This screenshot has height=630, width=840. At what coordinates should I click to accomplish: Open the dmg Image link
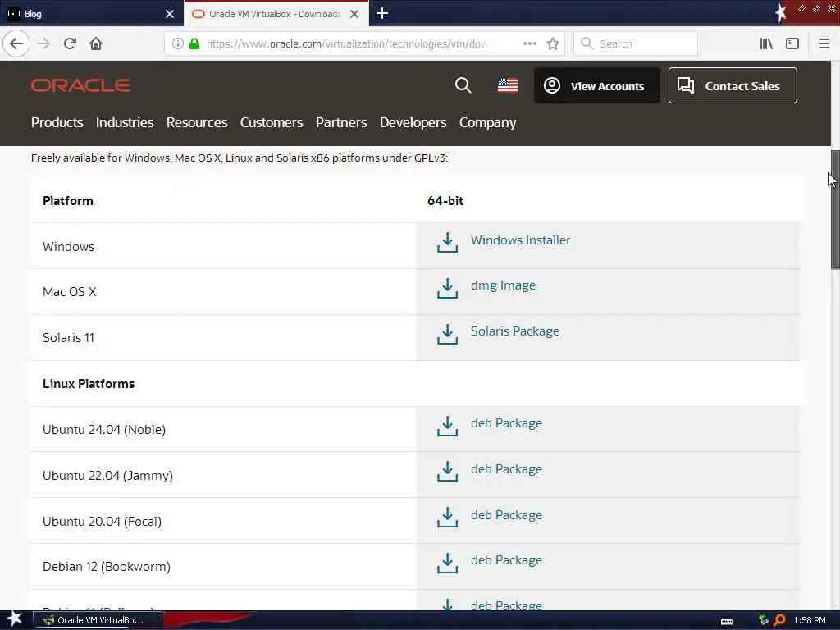click(503, 285)
